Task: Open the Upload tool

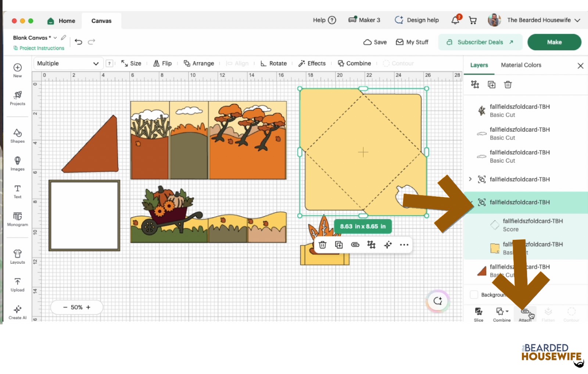Action: tap(17, 285)
